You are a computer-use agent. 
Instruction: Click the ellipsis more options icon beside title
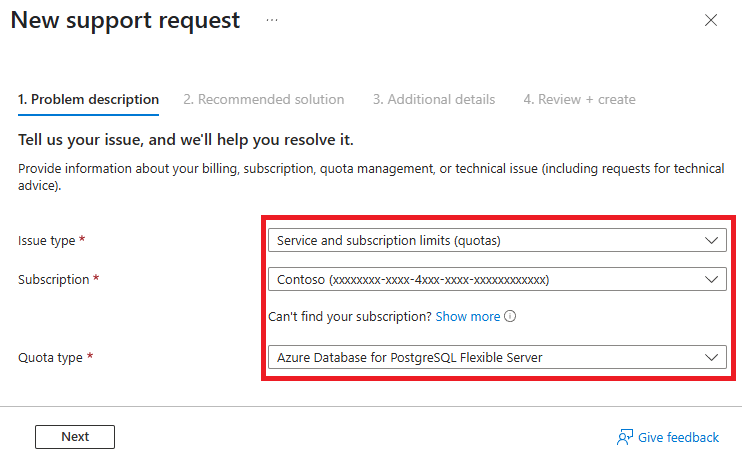[272, 20]
